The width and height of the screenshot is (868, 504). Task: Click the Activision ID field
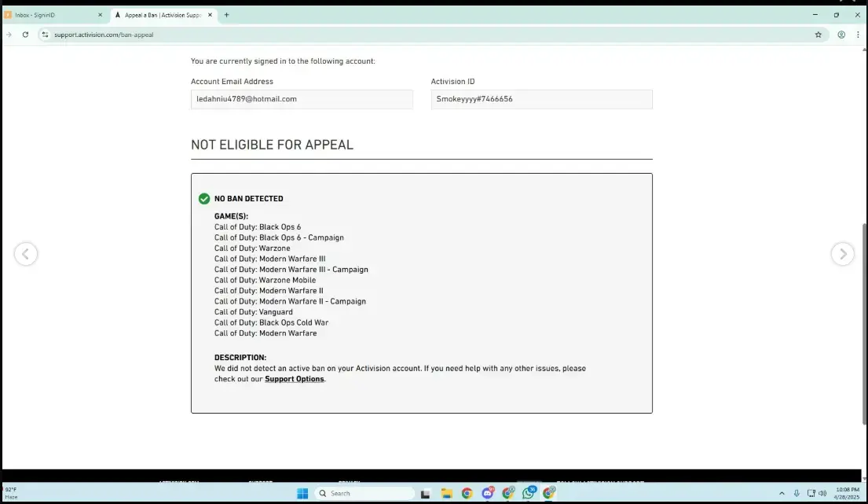click(x=541, y=99)
